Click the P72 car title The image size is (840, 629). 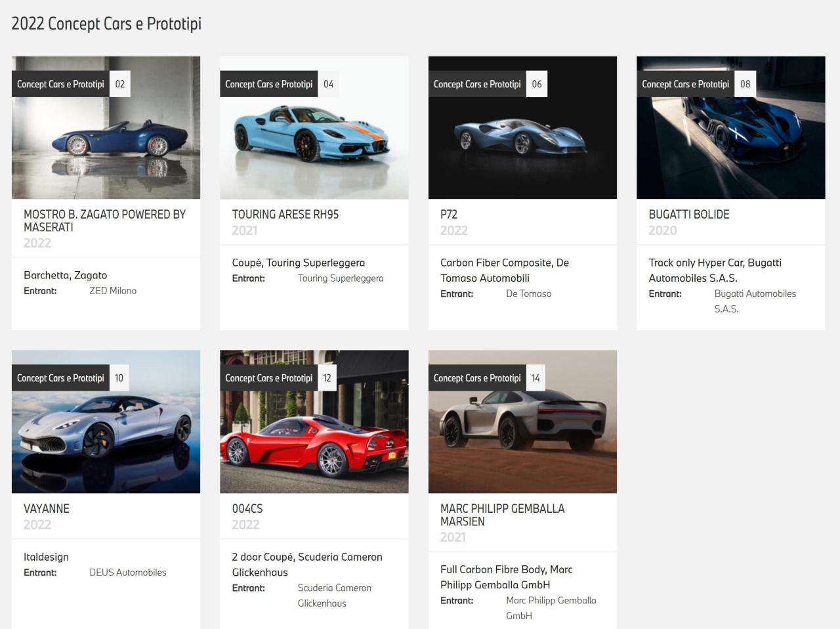(449, 215)
